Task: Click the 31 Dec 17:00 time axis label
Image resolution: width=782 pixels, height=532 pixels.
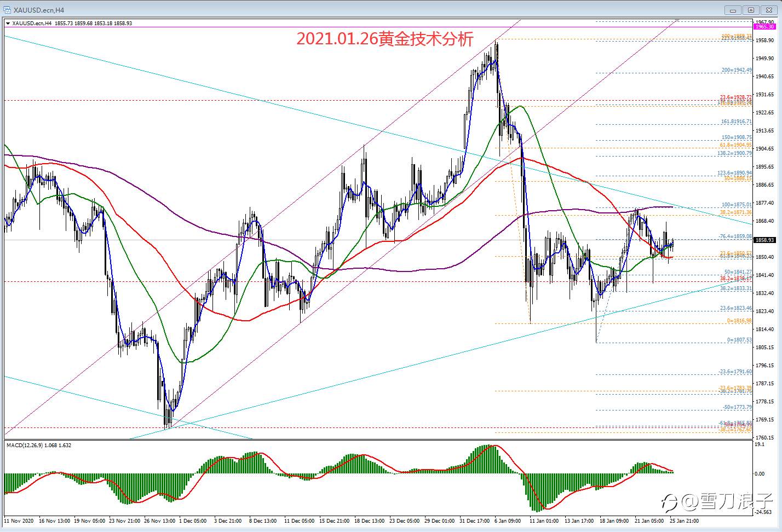Action: click(474, 521)
